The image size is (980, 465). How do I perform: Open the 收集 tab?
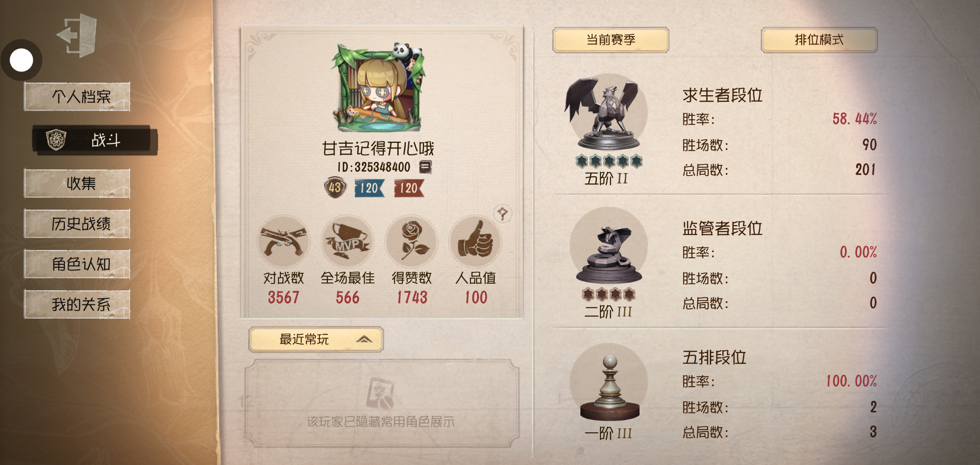coord(77,183)
